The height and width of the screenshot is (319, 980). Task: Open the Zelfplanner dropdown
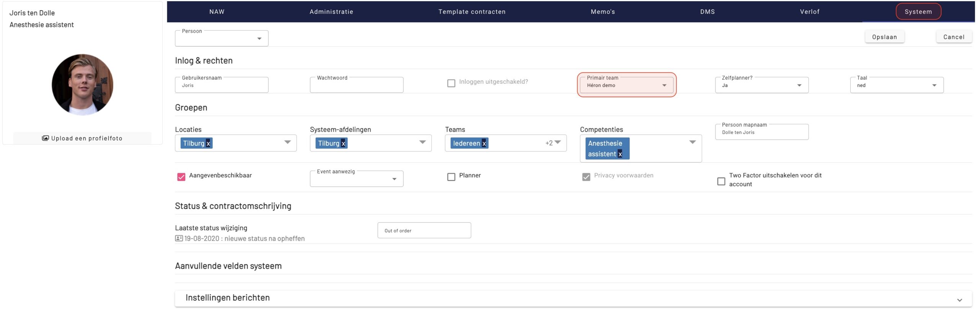(761, 85)
